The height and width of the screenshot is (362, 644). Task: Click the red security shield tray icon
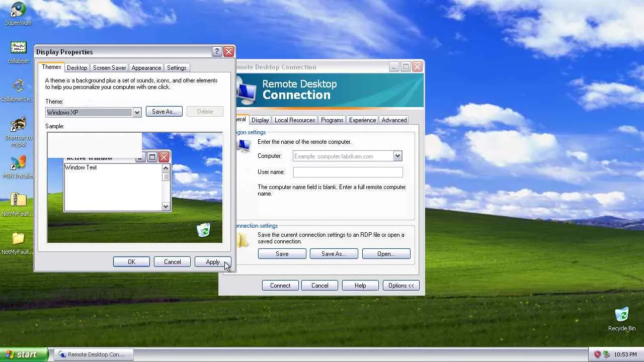point(597,354)
